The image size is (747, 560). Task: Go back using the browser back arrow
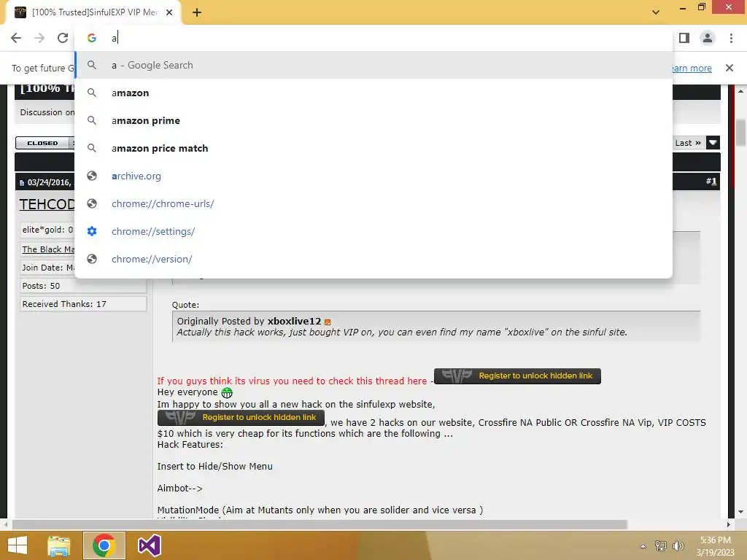(x=16, y=38)
